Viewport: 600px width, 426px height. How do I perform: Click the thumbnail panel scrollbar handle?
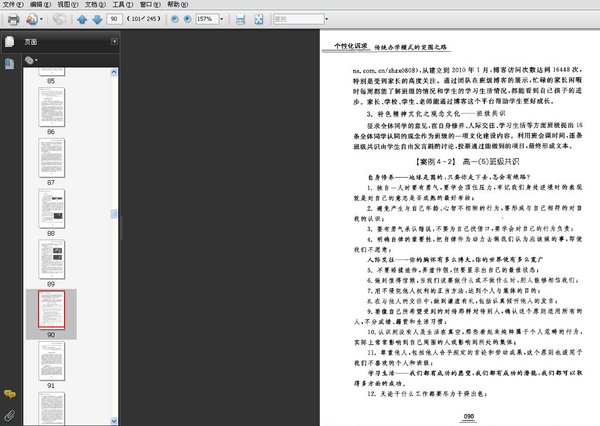tap(114, 214)
